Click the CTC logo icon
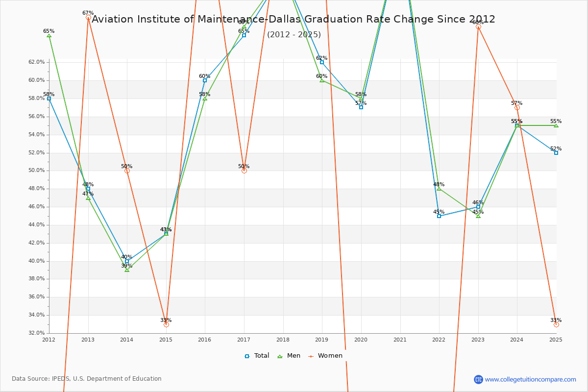The height and width of the screenshot is (392, 588). tap(478, 379)
